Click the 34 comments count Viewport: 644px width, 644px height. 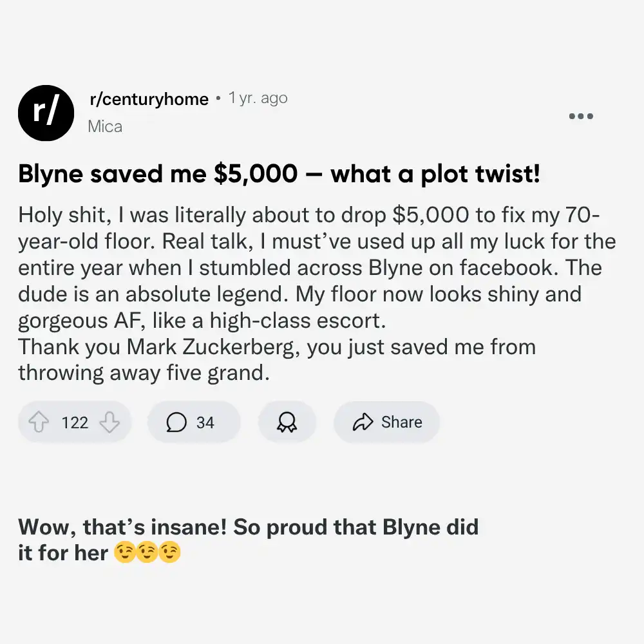coord(205,422)
